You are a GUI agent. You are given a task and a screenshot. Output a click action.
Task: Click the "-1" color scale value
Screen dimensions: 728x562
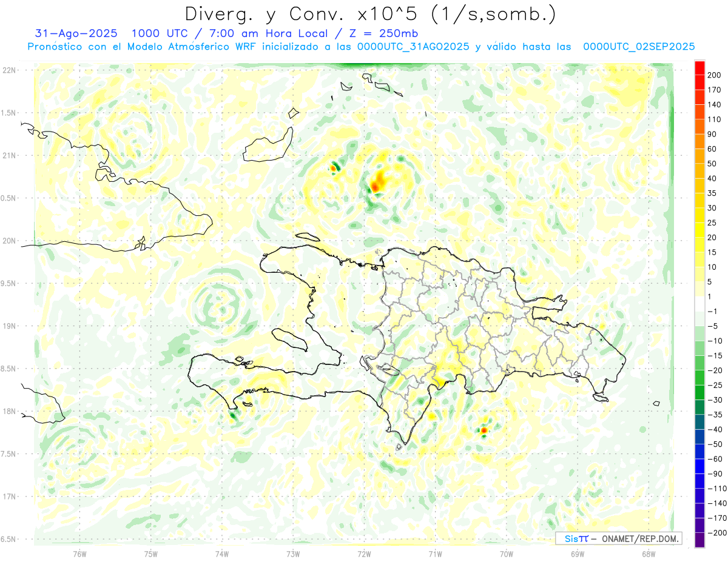coord(712,312)
